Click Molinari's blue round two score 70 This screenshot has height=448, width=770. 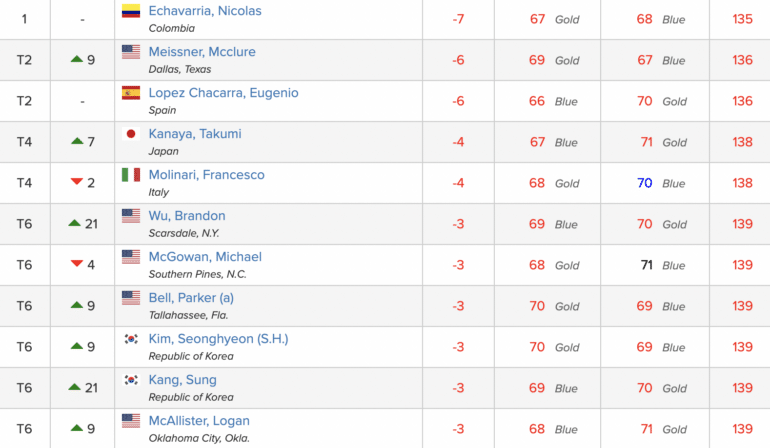pos(644,183)
